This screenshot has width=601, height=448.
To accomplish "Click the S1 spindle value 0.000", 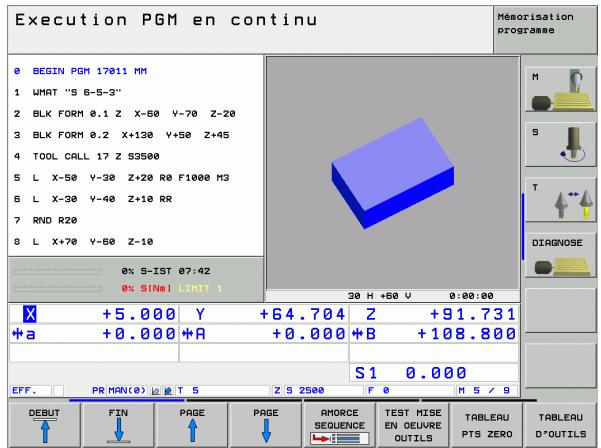I will (x=435, y=373).
